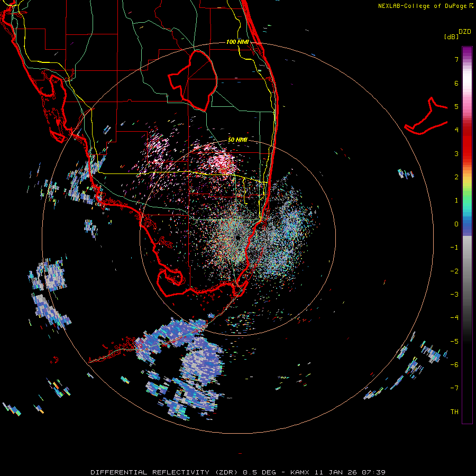Click the DZD legend title
The width and height of the screenshot is (476, 476).
[464, 32]
